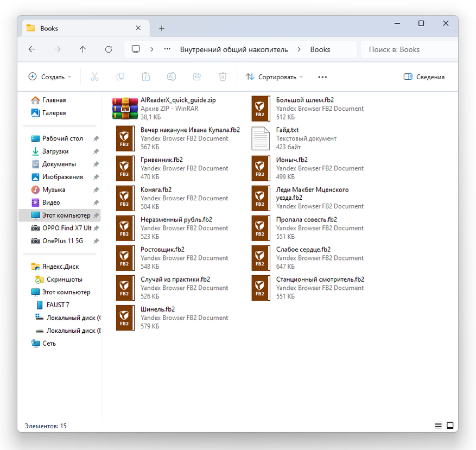Select Леди Макбет Мценского уезда.fb2 file name

[x=312, y=194]
